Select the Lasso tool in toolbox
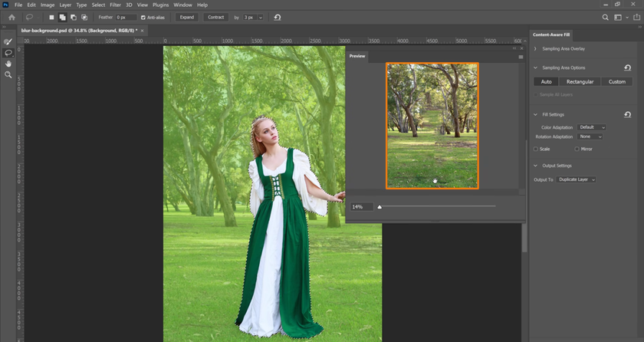The height and width of the screenshot is (342, 644). pyautogui.click(x=8, y=53)
